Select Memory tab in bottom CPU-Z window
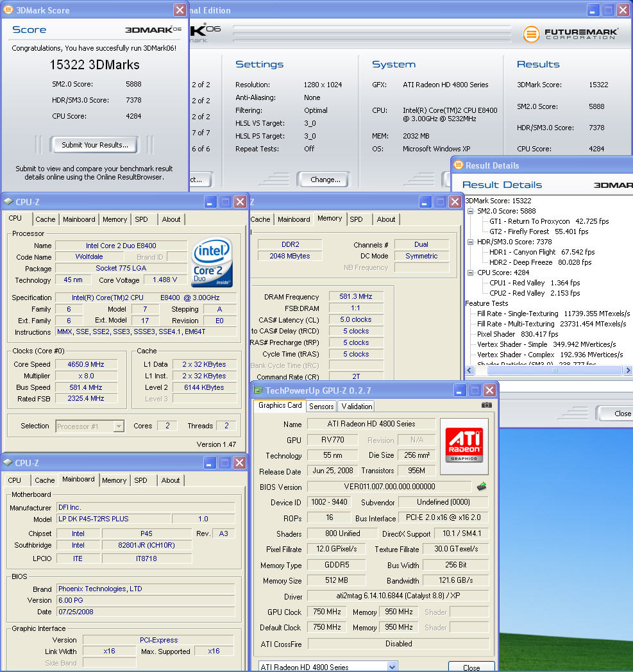633x672 pixels. pos(114,480)
